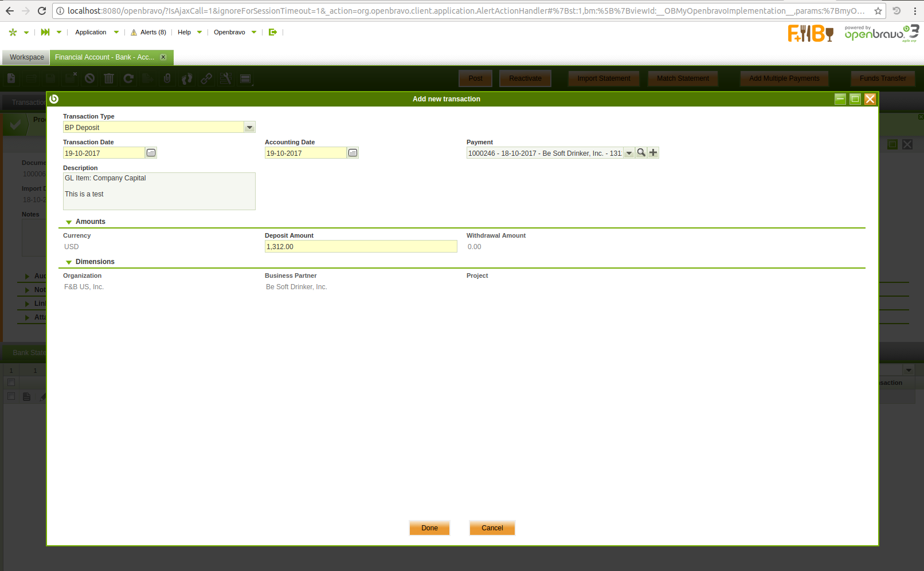Click the Accounting Date input field
924x571 pixels.
[306, 153]
